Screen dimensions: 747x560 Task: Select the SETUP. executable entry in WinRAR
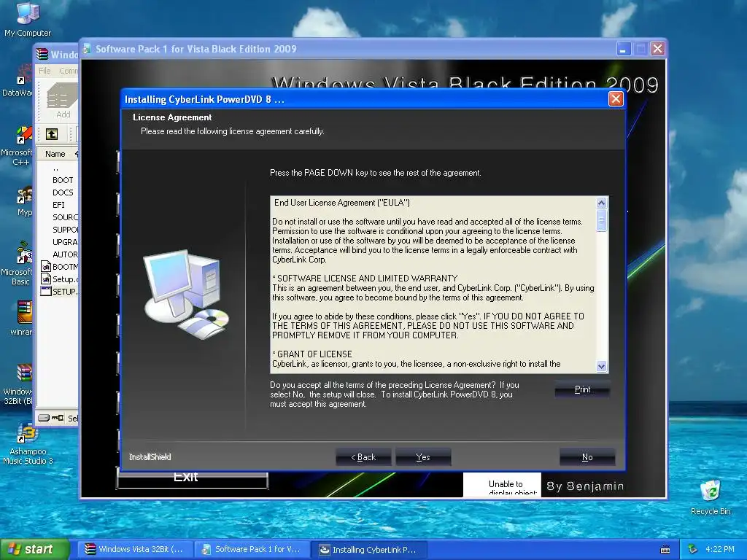(x=60, y=292)
